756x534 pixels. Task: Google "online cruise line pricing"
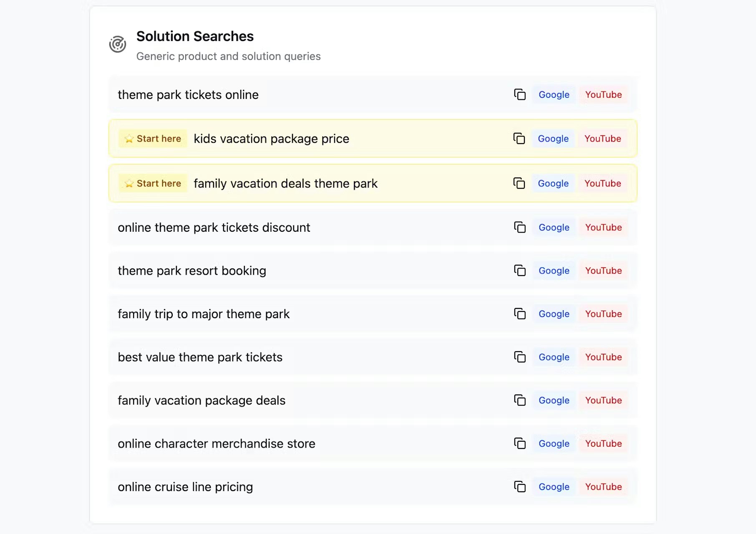click(x=554, y=487)
